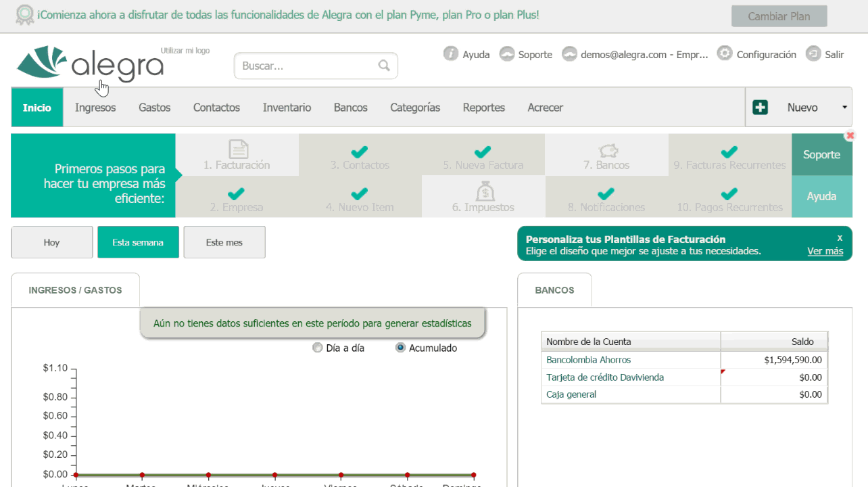Open the Bancos menu in navigation bar

click(x=351, y=107)
